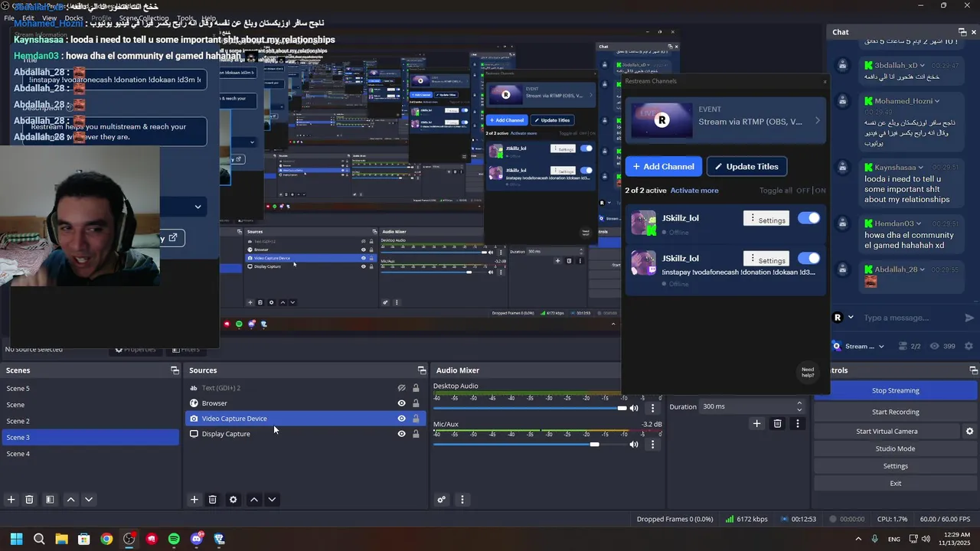Hide the Display Capture source

click(401, 434)
